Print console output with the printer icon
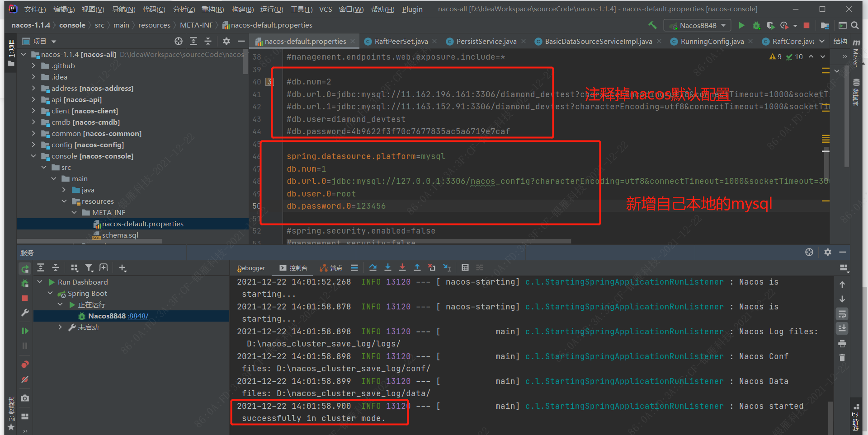Screen dimensions: 868x435 pyautogui.click(x=842, y=343)
